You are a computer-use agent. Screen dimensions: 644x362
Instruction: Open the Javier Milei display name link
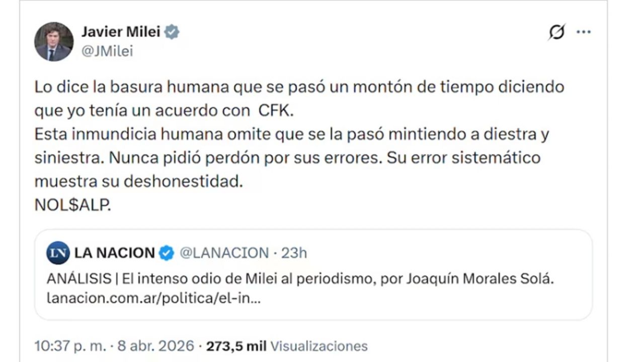121,32
